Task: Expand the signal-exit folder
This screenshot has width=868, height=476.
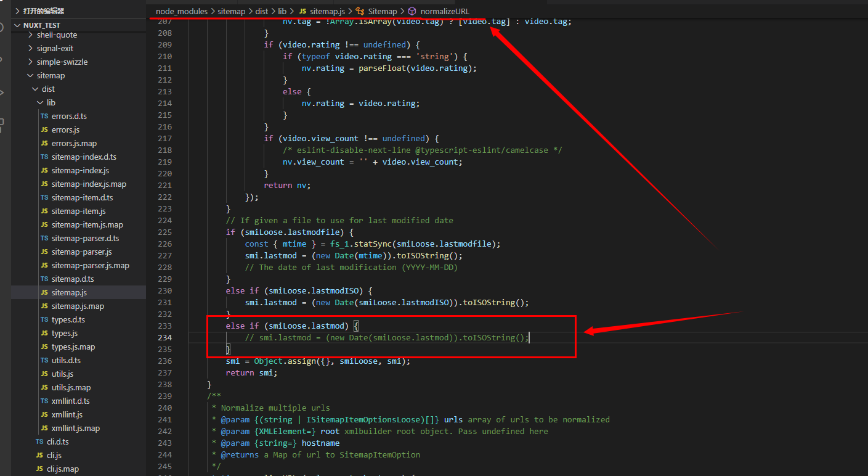Action: click(x=31, y=49)
